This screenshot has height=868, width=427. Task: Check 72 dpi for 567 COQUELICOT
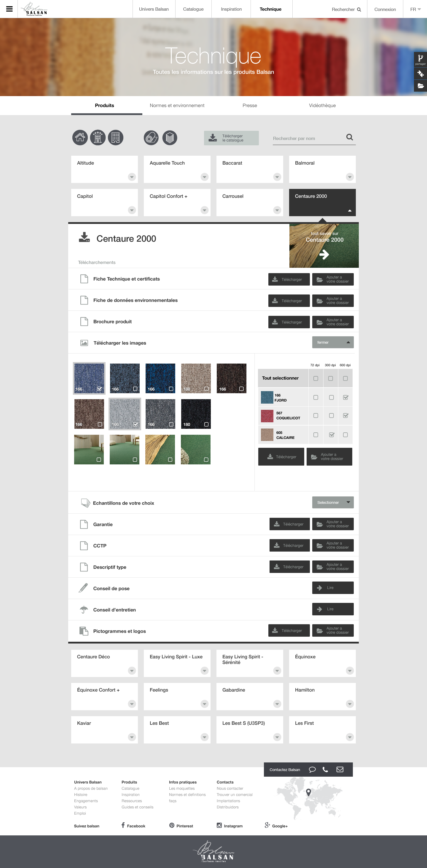pyautogui.click(x=316, y=415)
